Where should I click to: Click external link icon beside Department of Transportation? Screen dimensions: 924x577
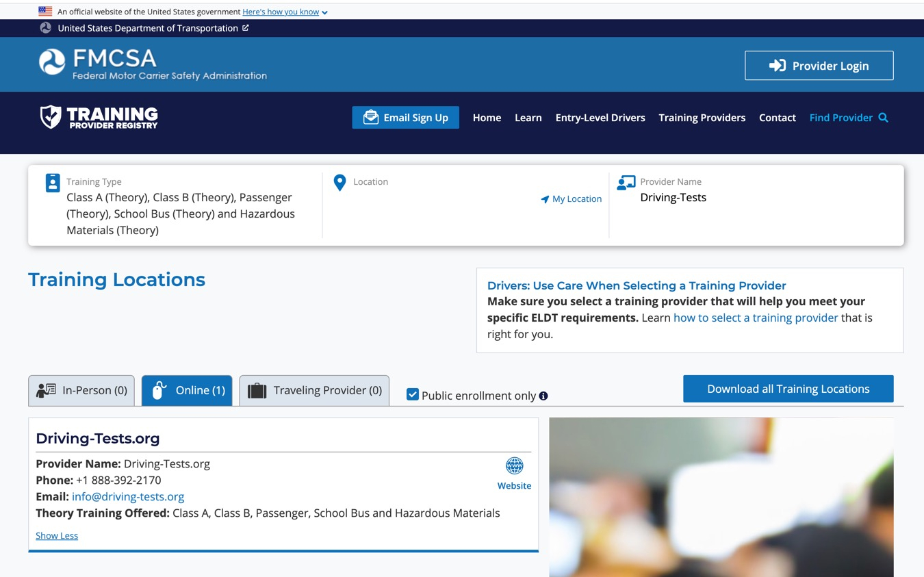tap(246, 28)
